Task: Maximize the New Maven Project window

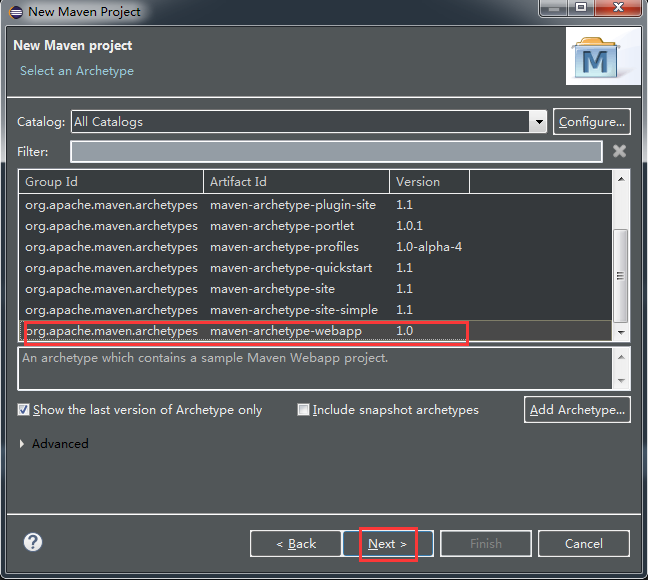Action: [581, 7]
